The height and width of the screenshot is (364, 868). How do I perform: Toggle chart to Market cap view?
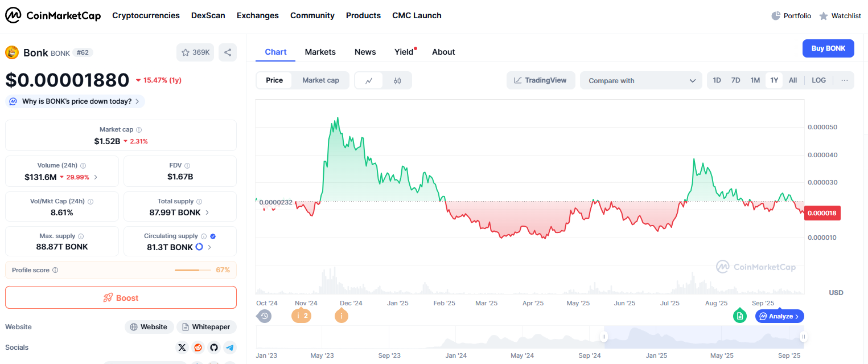320,80
